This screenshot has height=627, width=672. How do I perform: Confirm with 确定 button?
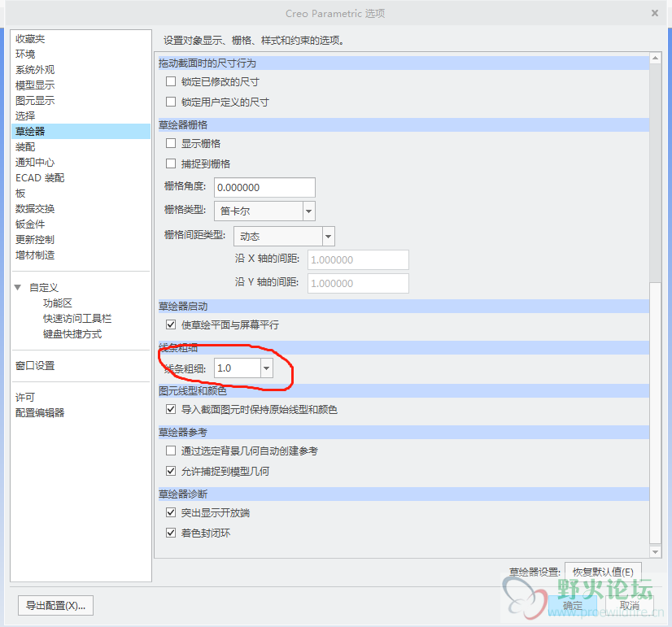pyautogui.click(x=573, y=606)
